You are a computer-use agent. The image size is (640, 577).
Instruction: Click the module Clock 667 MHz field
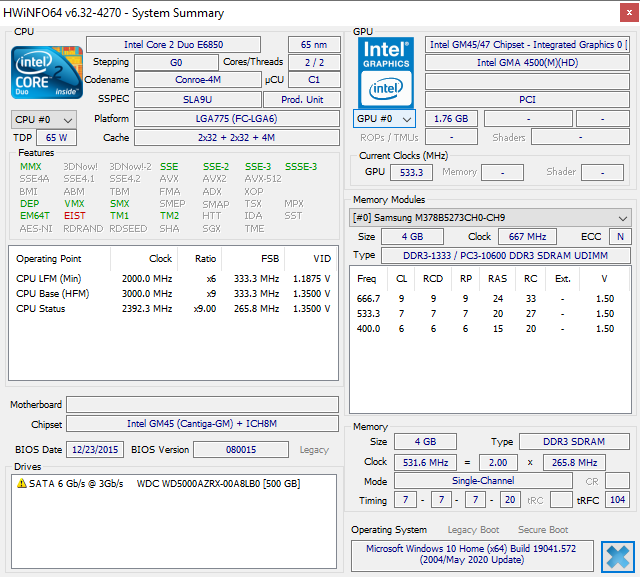click(527, 236)
